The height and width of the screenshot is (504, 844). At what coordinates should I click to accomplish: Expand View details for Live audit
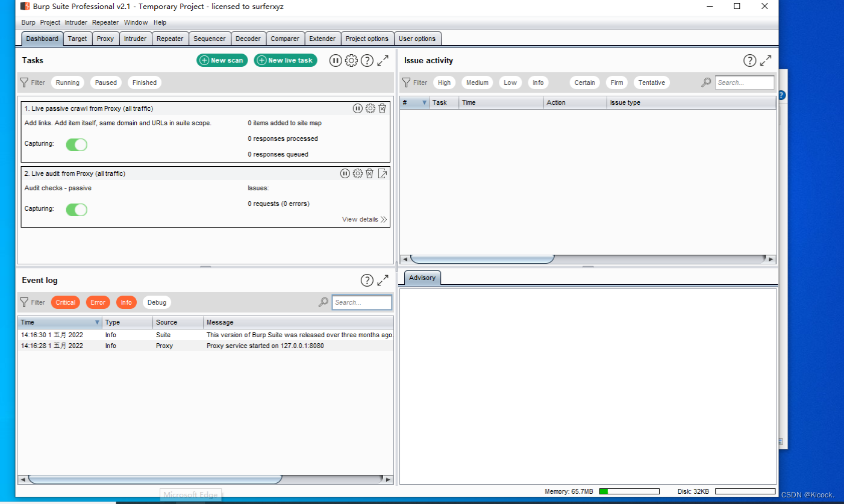coord(364,219)
